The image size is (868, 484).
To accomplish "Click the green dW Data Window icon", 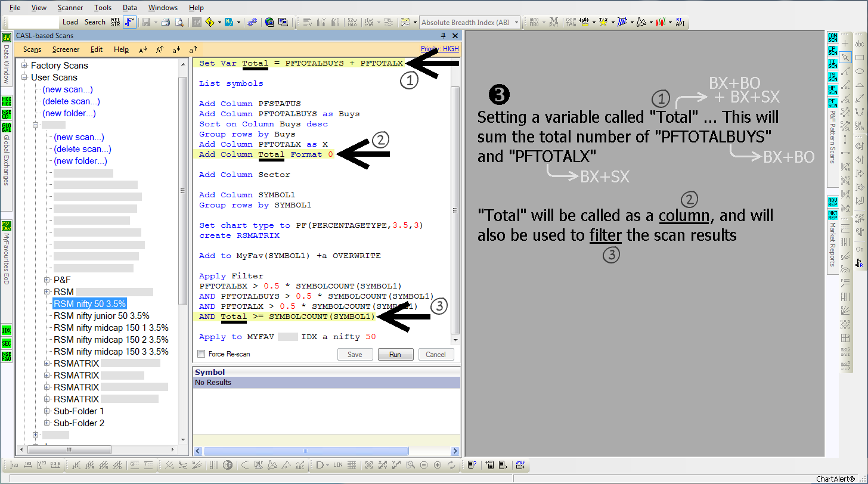I will tap(7, 38).
